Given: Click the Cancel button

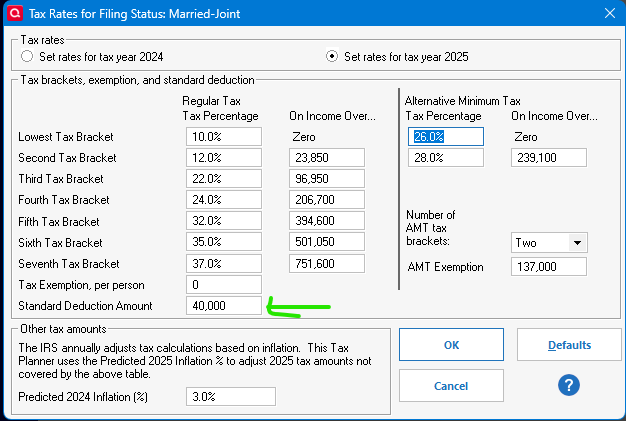Looking at the screenshot, I should coord(451,385).
